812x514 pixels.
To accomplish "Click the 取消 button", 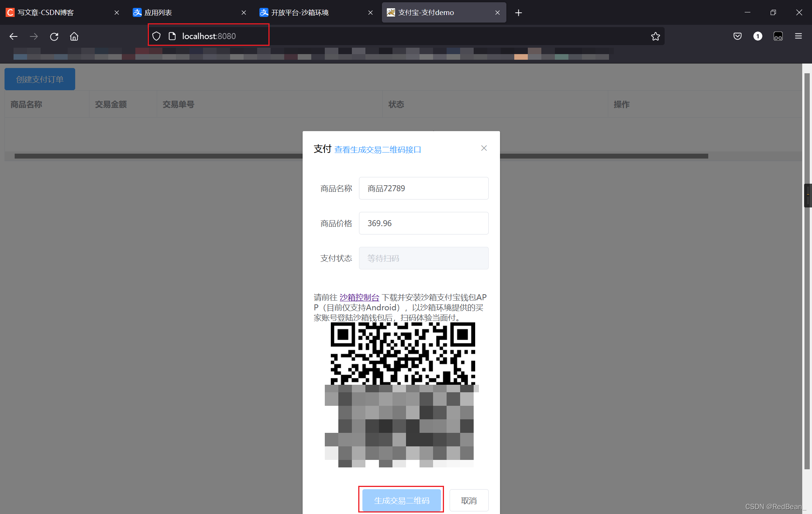I will (x=469, y=500).
